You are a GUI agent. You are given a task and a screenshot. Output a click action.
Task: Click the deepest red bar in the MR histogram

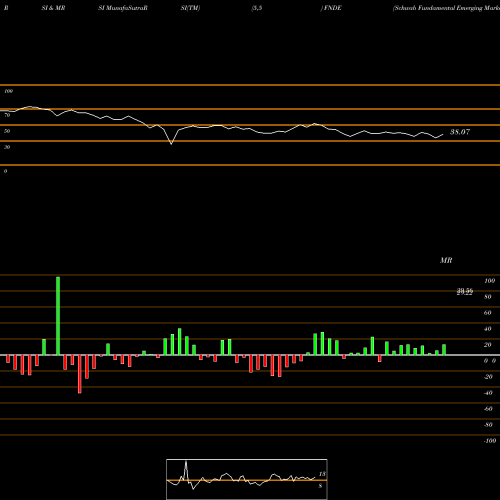(80, 374)
